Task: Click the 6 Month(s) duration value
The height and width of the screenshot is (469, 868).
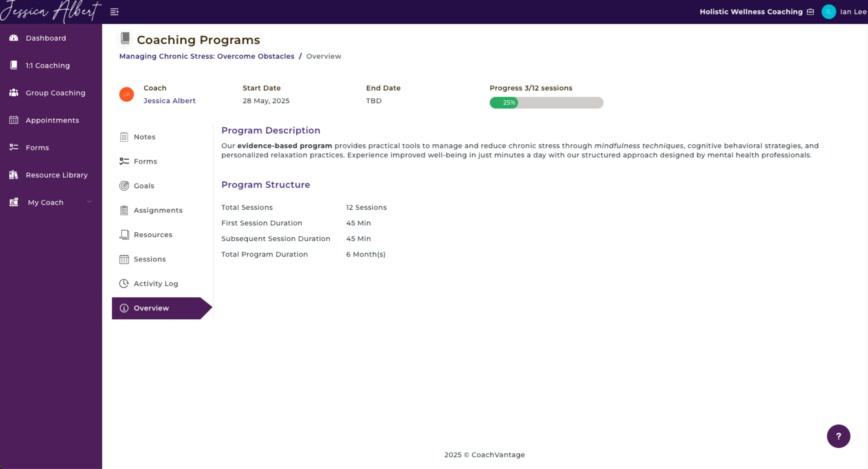Action: 366,254
